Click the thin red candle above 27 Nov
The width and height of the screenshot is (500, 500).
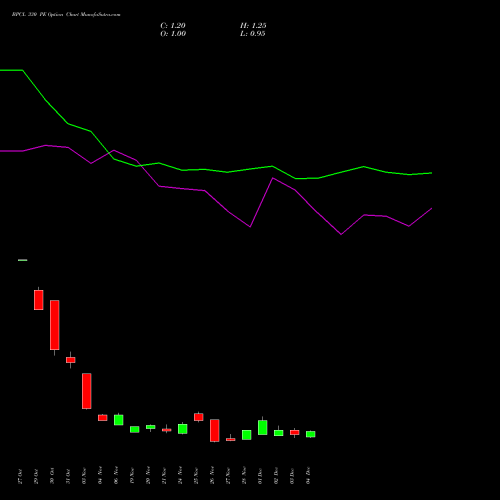point(231,439)
